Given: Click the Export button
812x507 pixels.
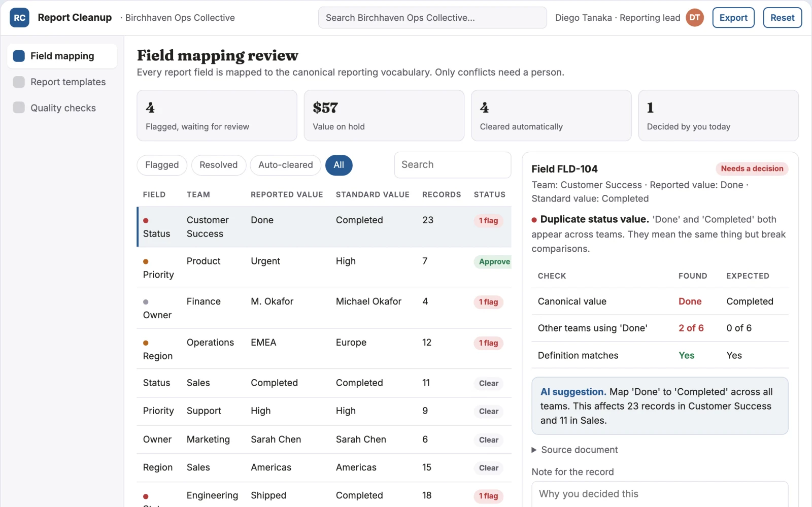Looking at the screenshot, I should point(733,18).
